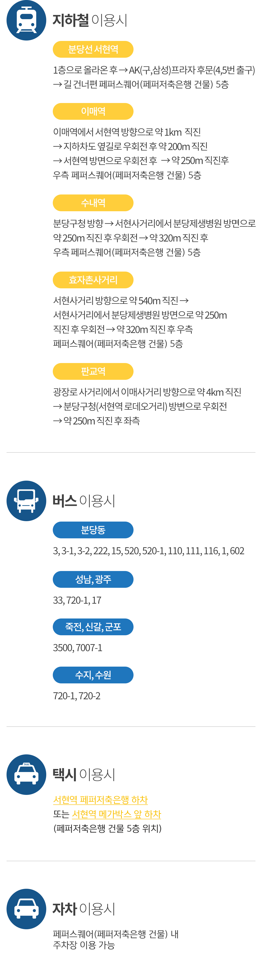Click the 분당동 bus numbers list
Screen dimensions: 262x980
[149, 551]
